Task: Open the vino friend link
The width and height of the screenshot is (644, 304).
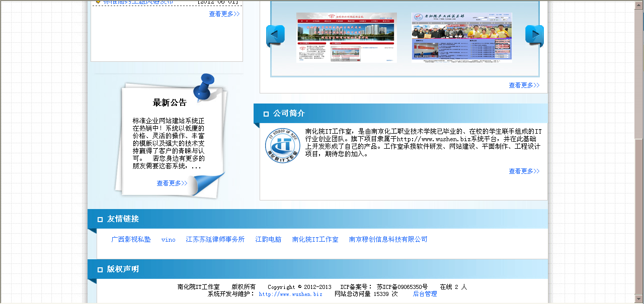Action: [x=168, y=240]
